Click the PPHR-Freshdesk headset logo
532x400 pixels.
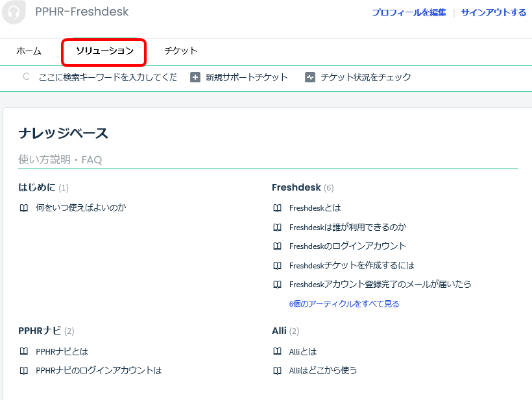(x=14, y=12)
